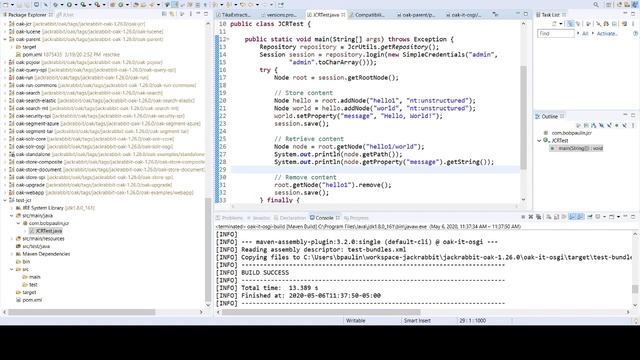Select pom.xml under test-jcr project
Viewport: 640px width, 360px height.
29,300
